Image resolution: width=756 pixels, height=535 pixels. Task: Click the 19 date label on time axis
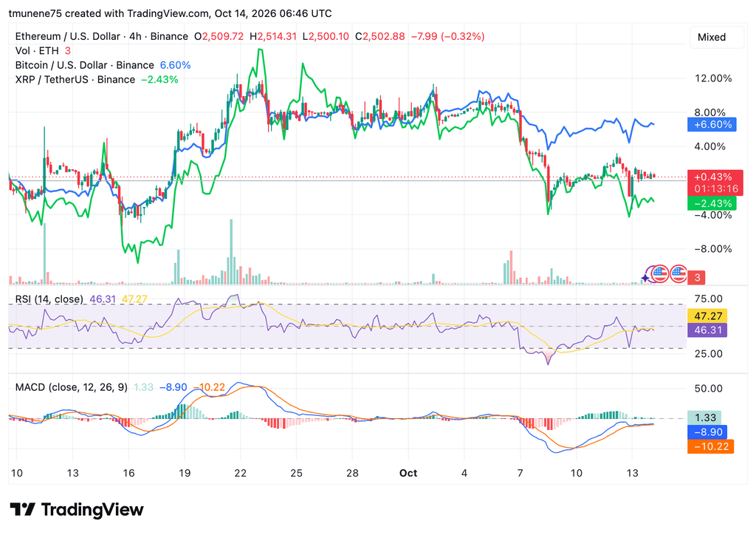(185, 473)
